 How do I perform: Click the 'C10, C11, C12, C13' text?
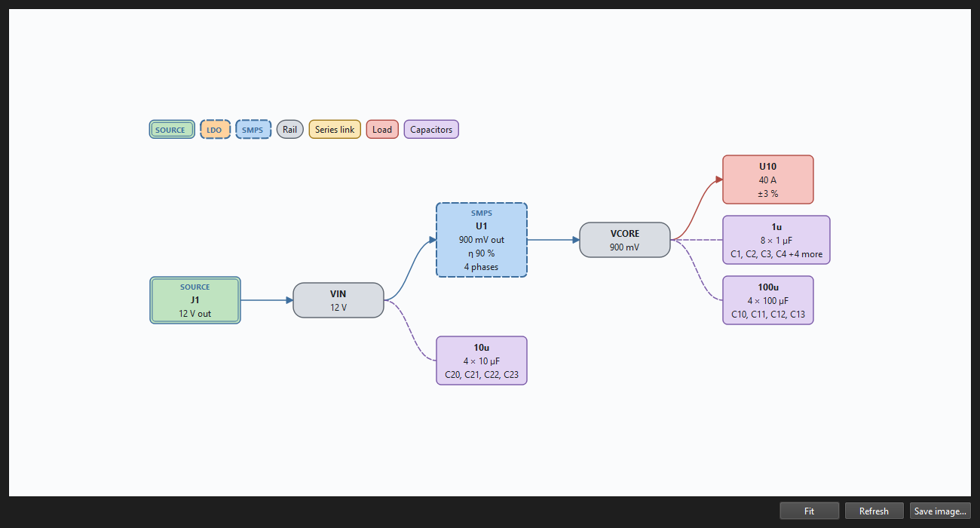(768, 315)
